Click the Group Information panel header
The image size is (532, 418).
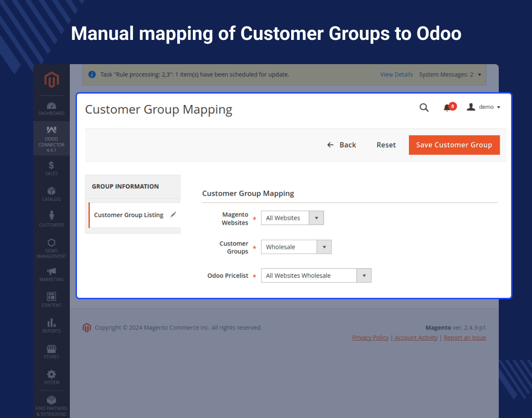coord(133,187)
